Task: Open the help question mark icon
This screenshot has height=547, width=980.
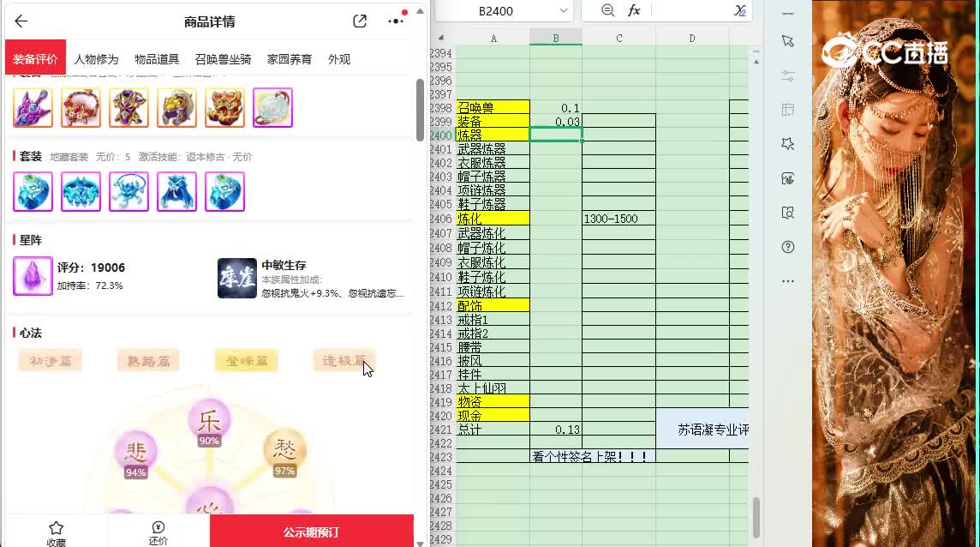Action: [x=787, y=247]
